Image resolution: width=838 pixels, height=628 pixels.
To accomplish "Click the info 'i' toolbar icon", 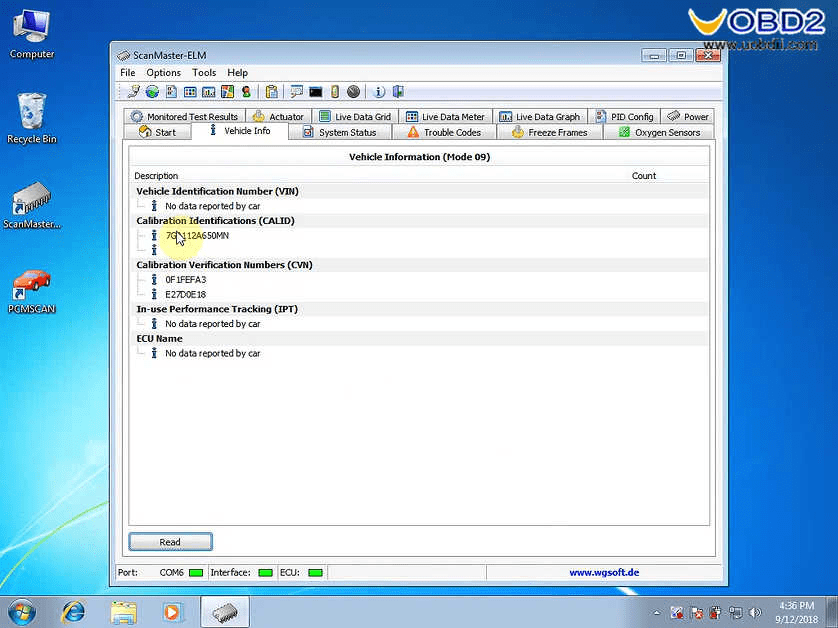I will click(378, 91).
